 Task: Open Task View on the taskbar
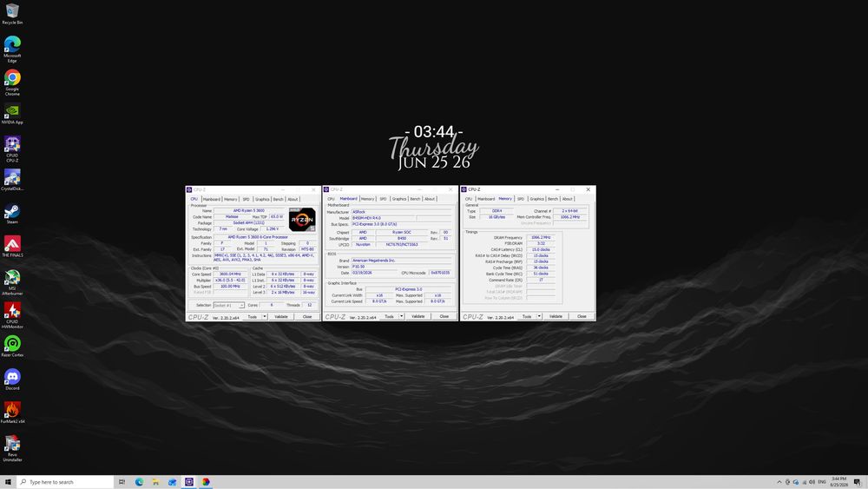tap(122, 482)
